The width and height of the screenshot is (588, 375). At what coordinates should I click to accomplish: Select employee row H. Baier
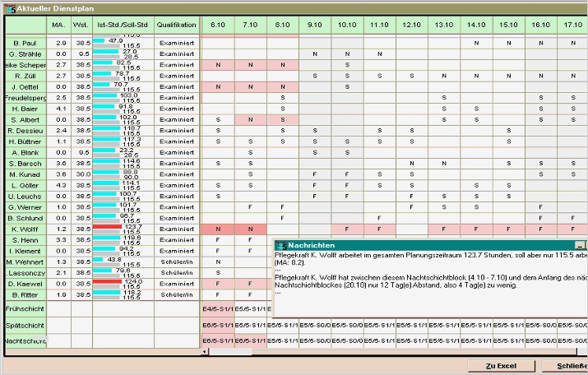tap(25, 109)
